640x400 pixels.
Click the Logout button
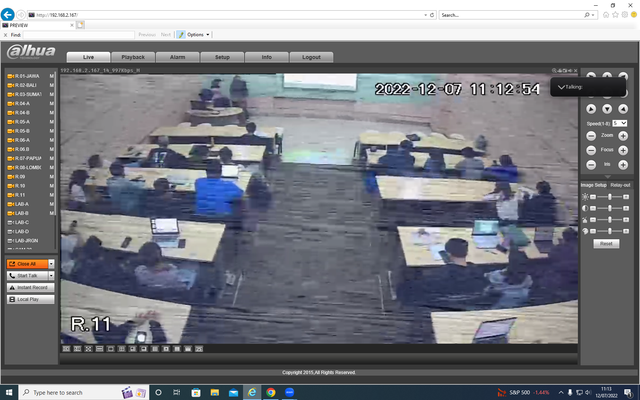[311, 57]
